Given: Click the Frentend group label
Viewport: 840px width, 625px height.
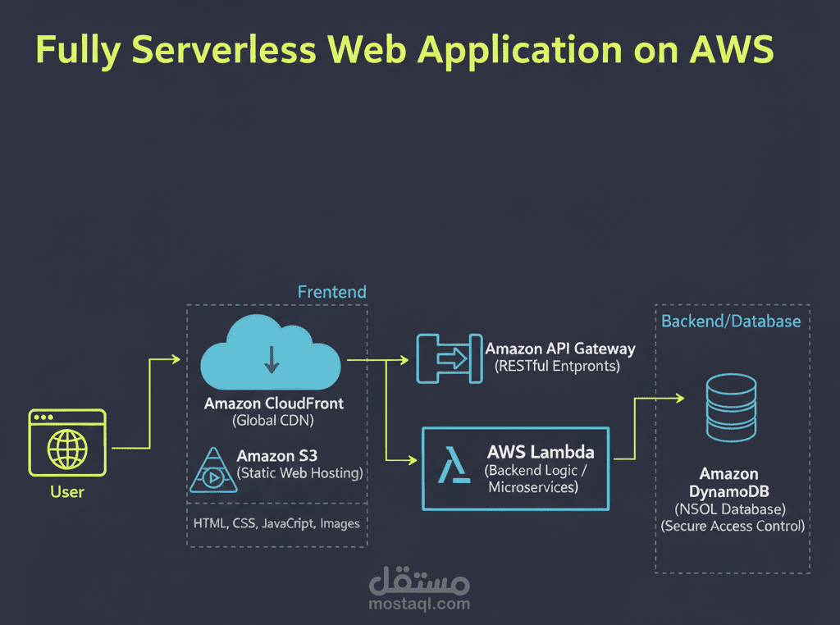Looking at the screenshot, I should (x=332, y=292).
